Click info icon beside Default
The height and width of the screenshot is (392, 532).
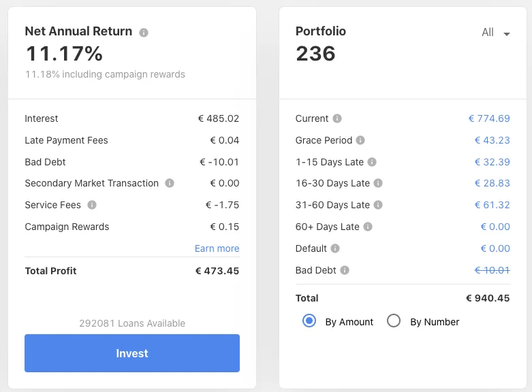pyautogui.click(x=335, y=248)
